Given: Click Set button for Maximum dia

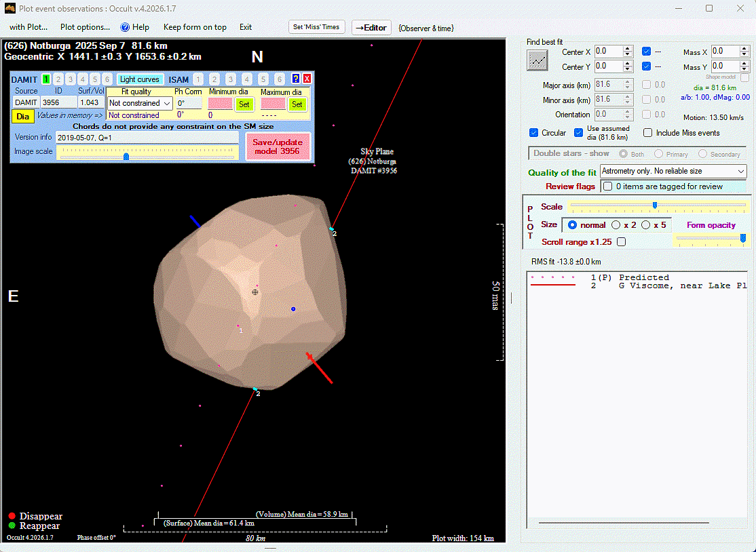Looking at the screenshot, I should [x=297, y=104].
